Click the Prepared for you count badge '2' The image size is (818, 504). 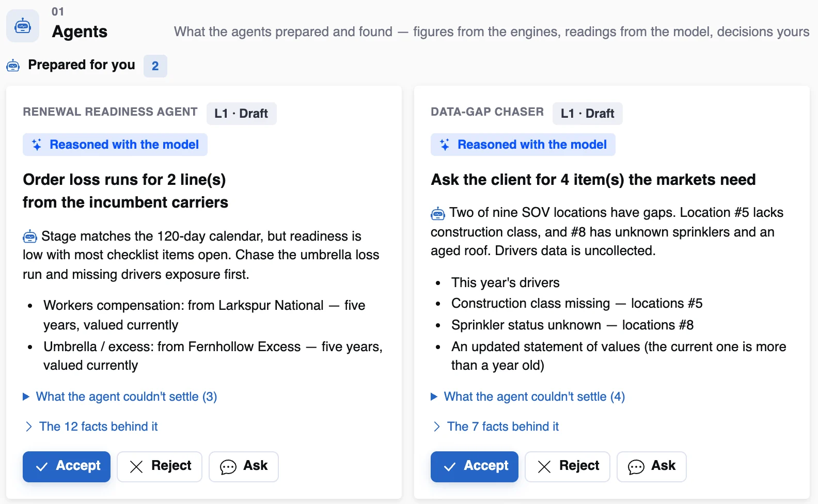pos(155,66)
